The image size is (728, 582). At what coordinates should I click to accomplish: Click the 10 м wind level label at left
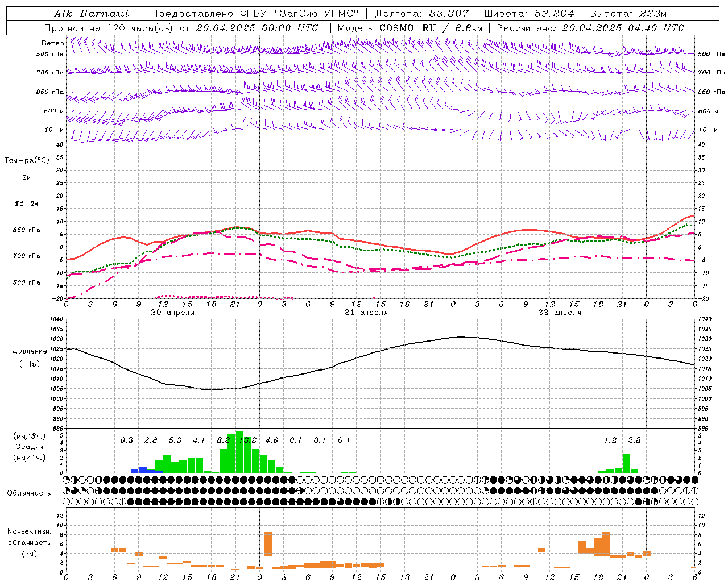tap(54, 130)
